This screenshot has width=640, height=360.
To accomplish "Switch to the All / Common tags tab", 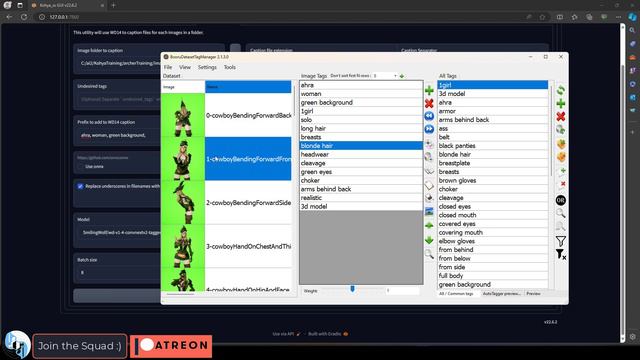I will 456,293.
